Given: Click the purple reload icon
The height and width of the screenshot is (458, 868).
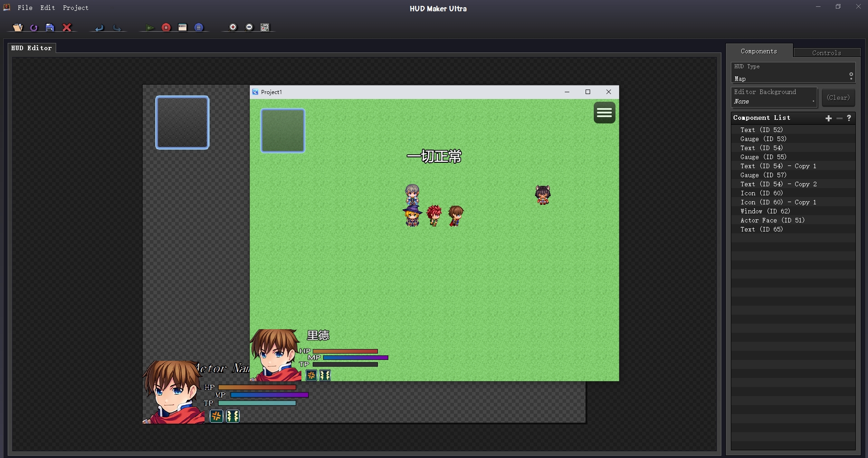Looking at the screenshot, I should click(34, 28).
